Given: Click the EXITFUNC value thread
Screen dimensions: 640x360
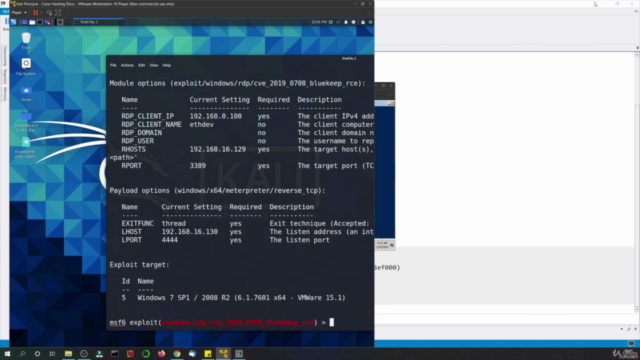Looking at the screenshot, I should click(173, 224).
